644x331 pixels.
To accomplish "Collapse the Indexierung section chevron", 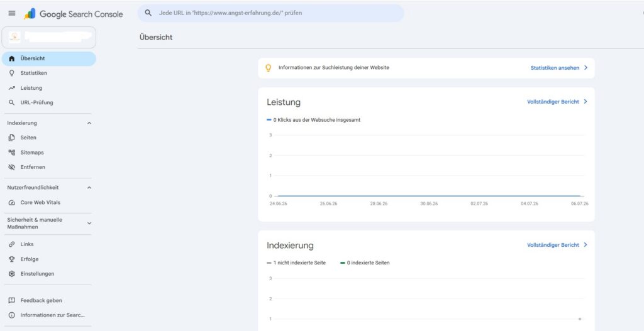I will tap(89, 123).
